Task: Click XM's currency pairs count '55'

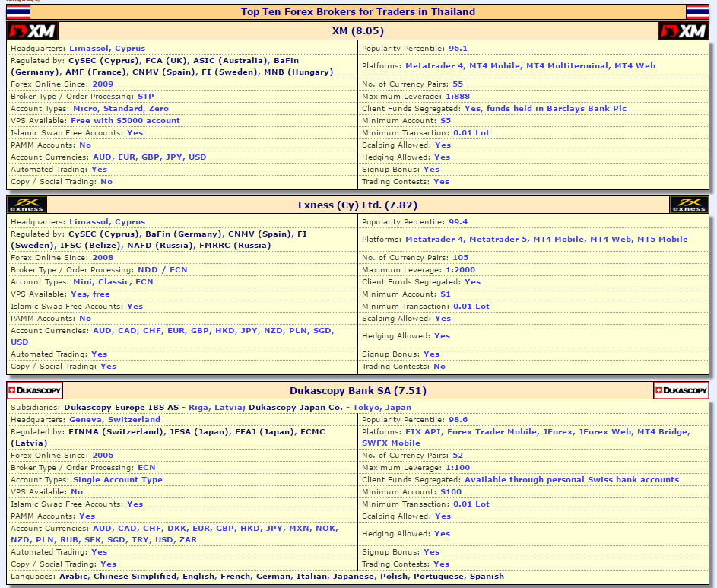Action: point(458,84)
